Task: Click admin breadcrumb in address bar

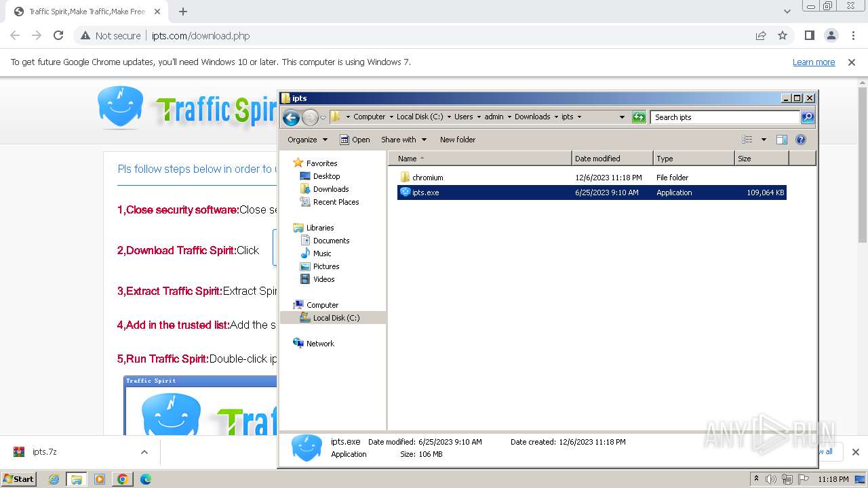Action: [494, 117]
